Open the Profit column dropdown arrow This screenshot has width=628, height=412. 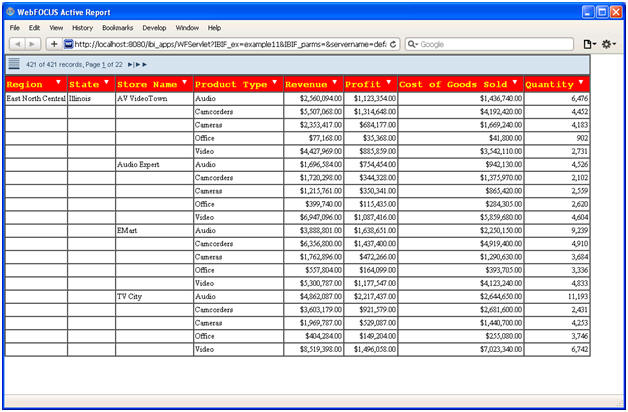pyautogui.click(x=388, y=82)
